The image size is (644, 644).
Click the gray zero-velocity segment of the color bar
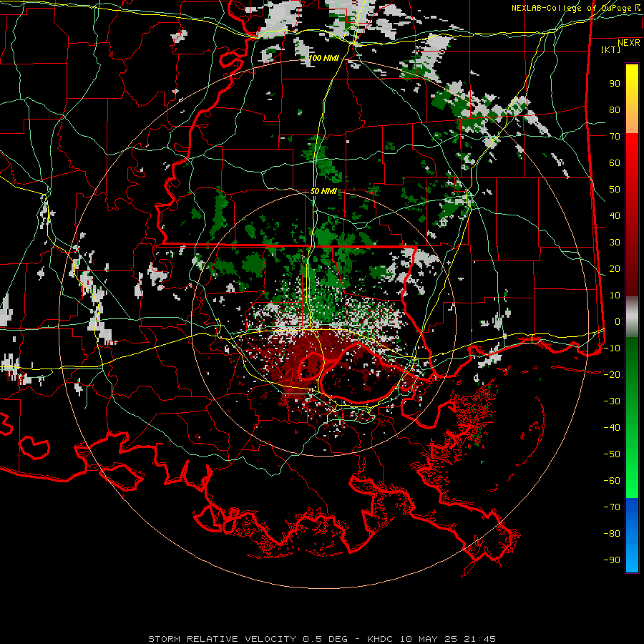click(632, 317)
